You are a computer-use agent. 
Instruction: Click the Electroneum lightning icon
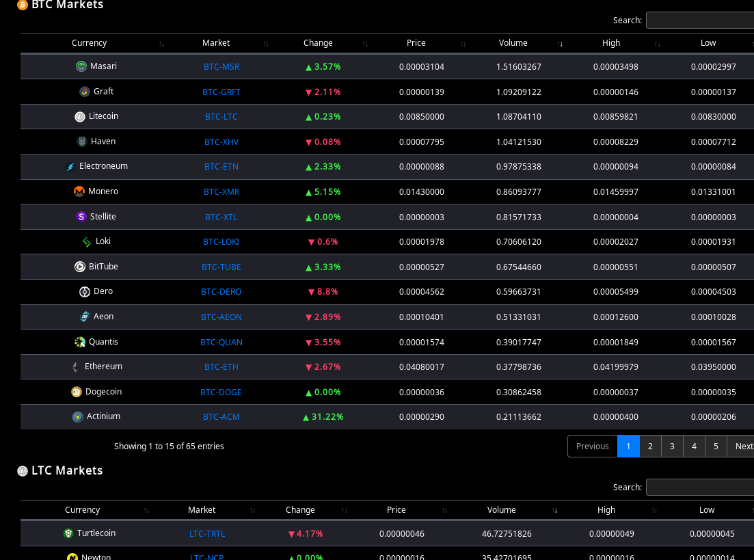tap(70, 166)
